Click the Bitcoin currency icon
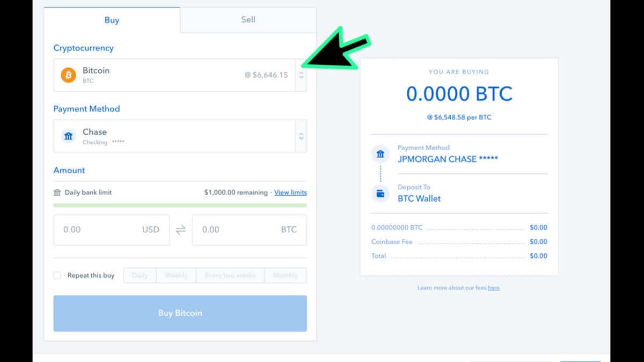The image size is (644, 362). click(x=68, y=75)
